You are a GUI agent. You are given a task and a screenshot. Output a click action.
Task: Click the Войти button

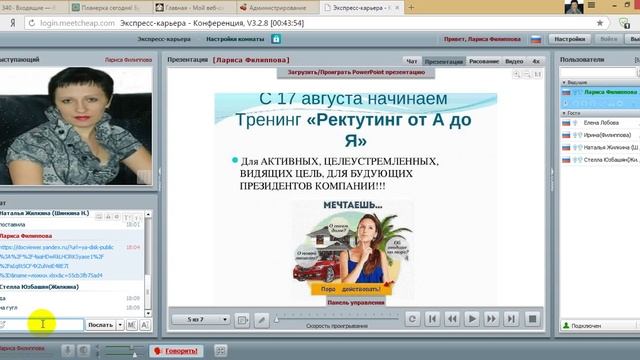pyautogui.click(x=609, y=39)
